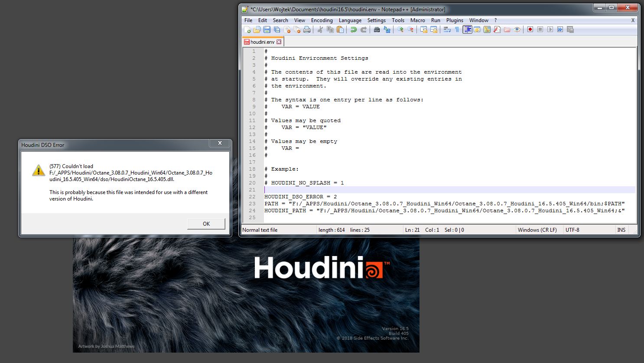Click the 'Windows (CR LF)' status field
The width and height of the screenshot is (644, 363).
pyautogui.click(x=537, y=230)
